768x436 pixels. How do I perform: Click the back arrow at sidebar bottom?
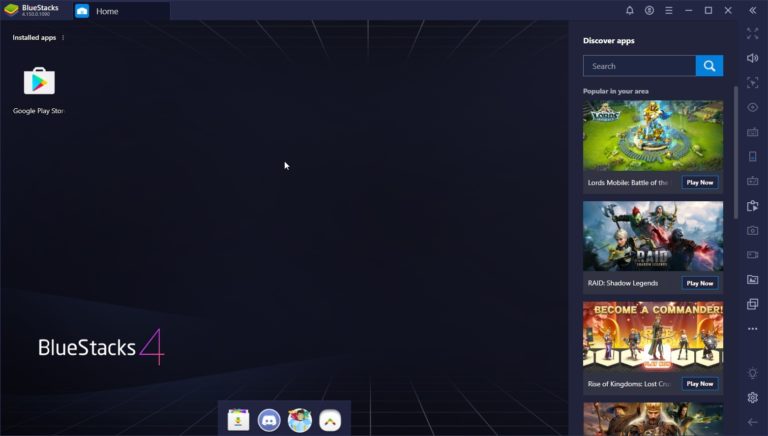pos(752,422)
